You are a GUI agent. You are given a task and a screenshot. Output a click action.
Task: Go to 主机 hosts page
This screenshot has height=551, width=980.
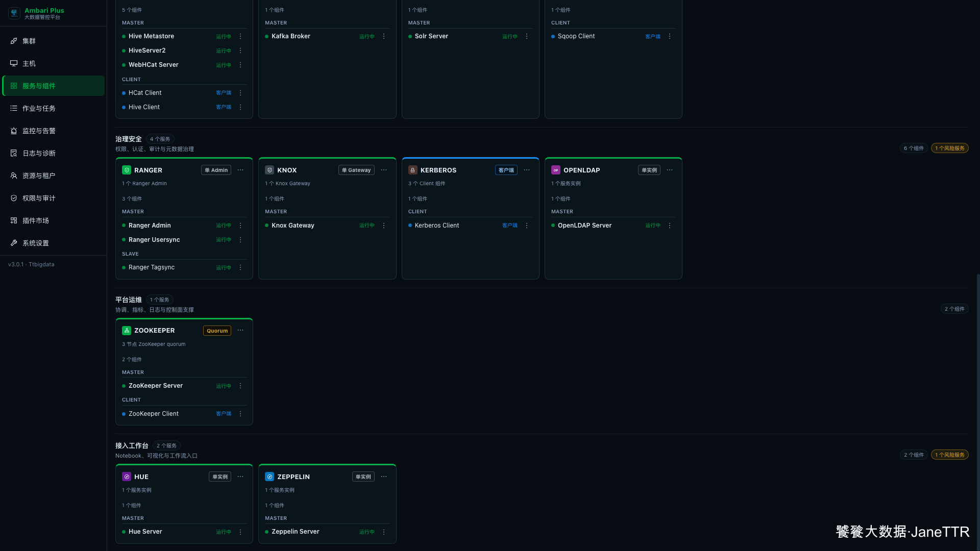[x=53, y=63]
